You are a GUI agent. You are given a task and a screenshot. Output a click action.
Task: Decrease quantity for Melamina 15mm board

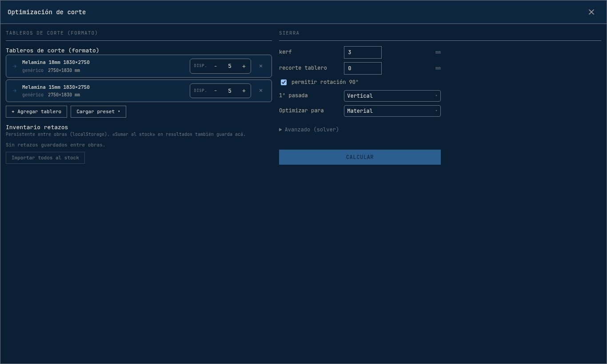216,91
